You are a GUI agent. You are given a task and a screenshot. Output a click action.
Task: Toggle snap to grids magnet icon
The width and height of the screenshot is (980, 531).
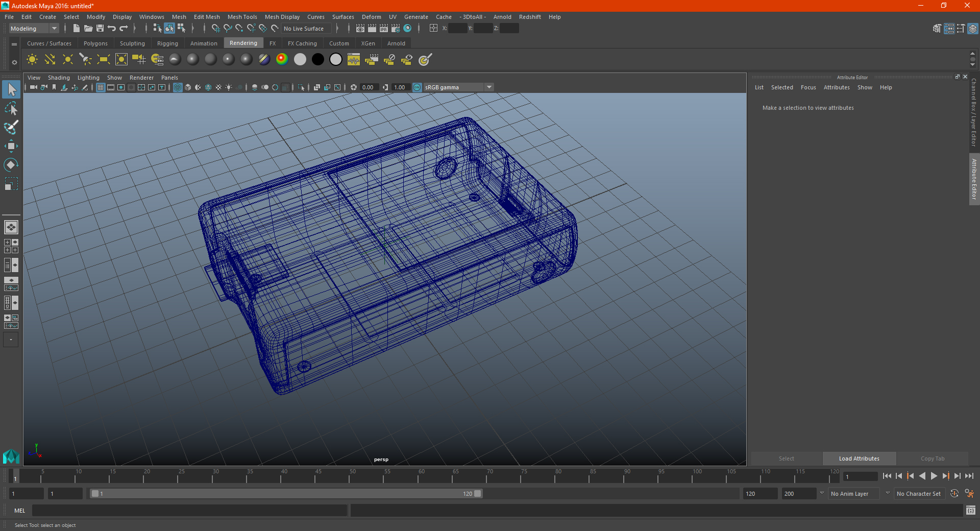click(x=216, y=29)
